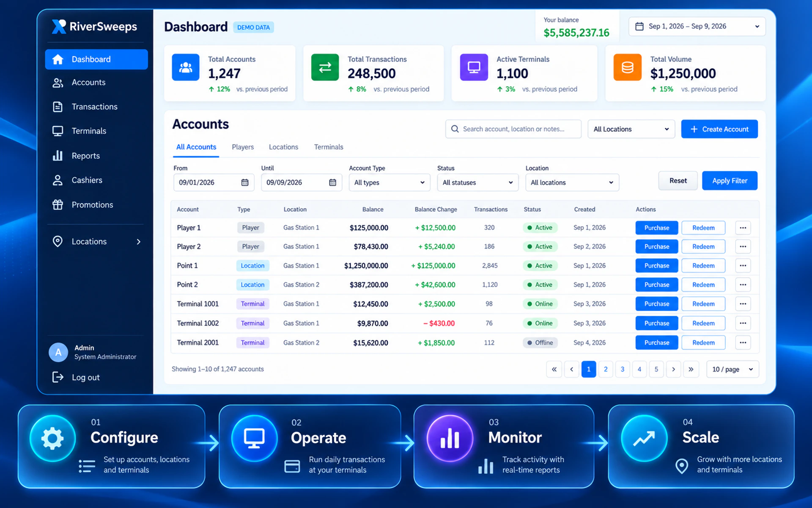Click Redeem for Point 2

(703, 285)
